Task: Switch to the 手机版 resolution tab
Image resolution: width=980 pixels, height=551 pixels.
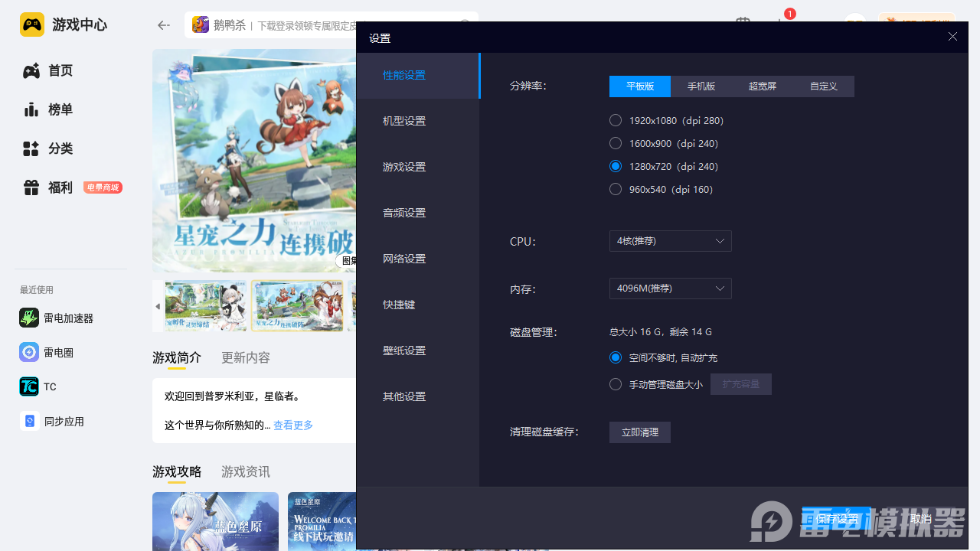Action: pos(701,86)
